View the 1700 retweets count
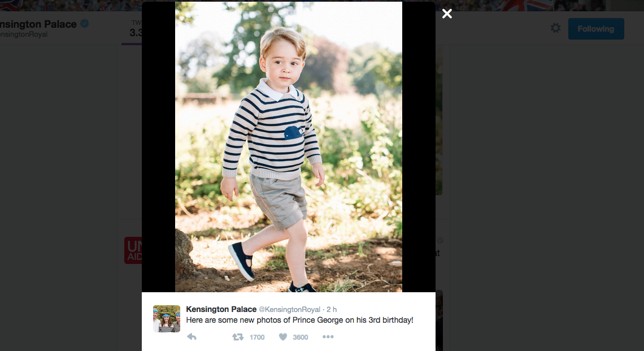Image resolution: width=644 pixels, height=351 pixels. pyautogui.click(x=256, y=337)
